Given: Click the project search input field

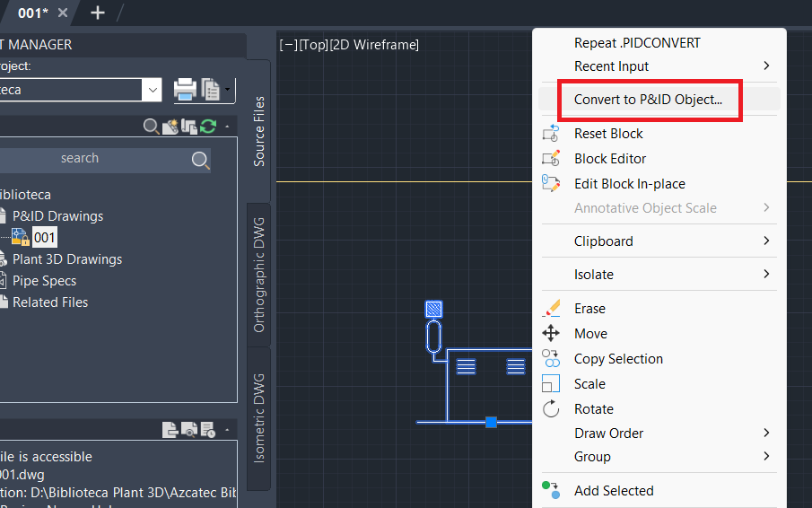Looking at the screenshot, I should pyautogui.click(x=96, y=159).
